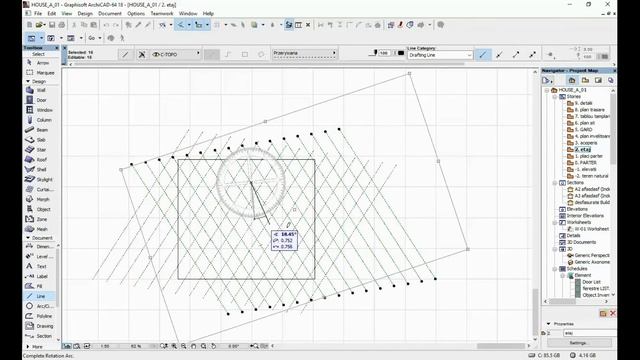Viewport: 640px width, 360px height.
Task: Select the Marquee tool
Action: point(40,73)
